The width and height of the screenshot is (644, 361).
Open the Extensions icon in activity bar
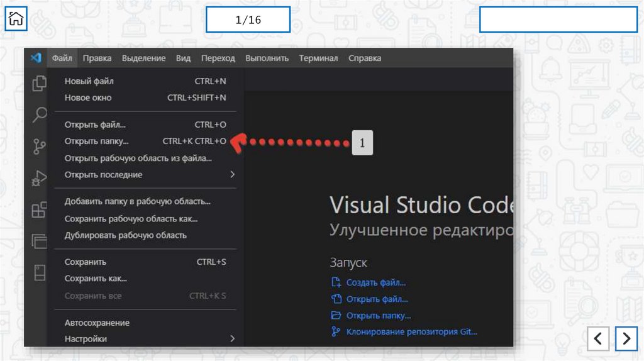tap(39, 210)
